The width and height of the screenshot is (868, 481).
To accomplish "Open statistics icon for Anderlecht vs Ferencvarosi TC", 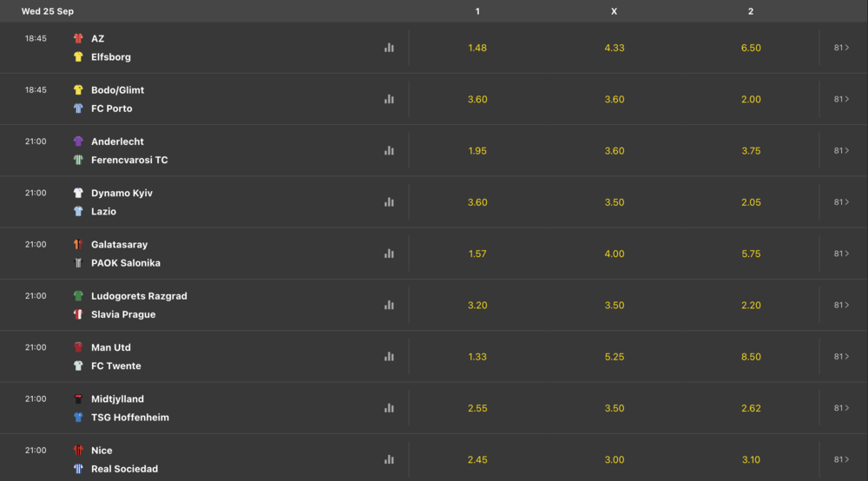I will coord(389,150).
